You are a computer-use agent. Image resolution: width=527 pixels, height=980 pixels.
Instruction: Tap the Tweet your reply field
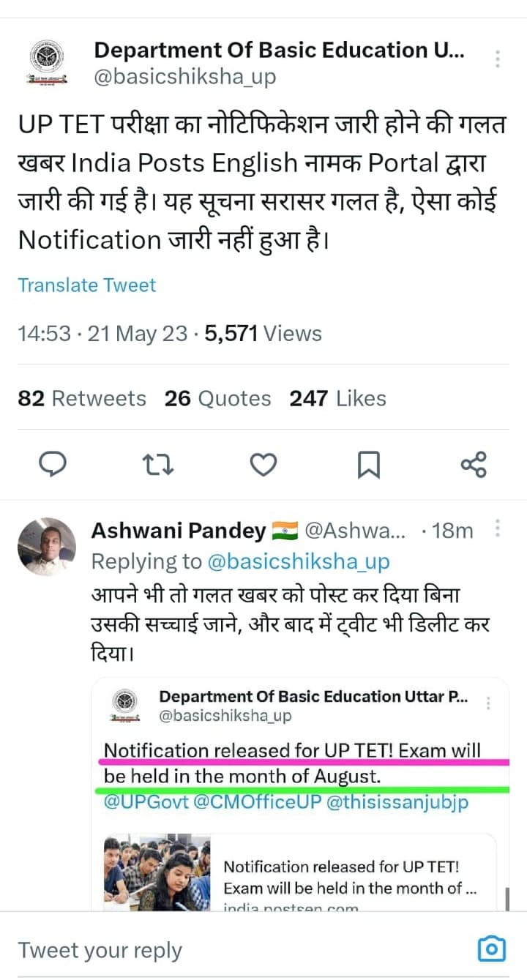tap(220, 950)
